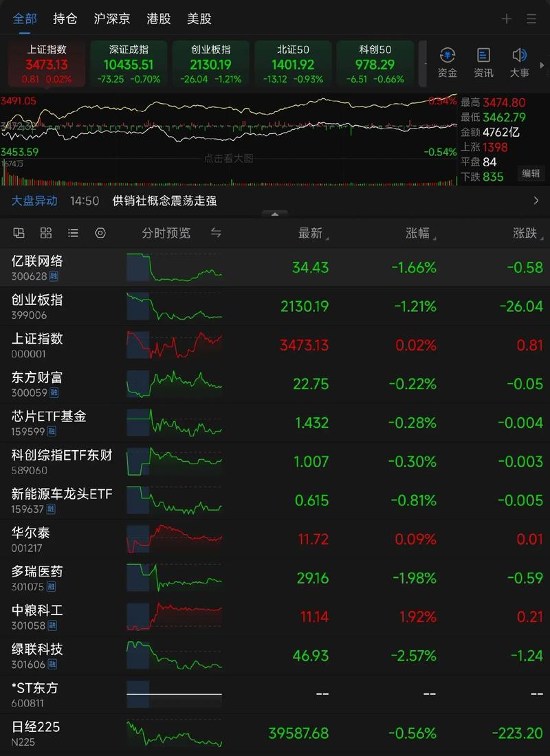The height and width of the screenshot is (756, 550).
Task: Tap the 大事 announcements speaker icon
Action: (x=520, y=63)
